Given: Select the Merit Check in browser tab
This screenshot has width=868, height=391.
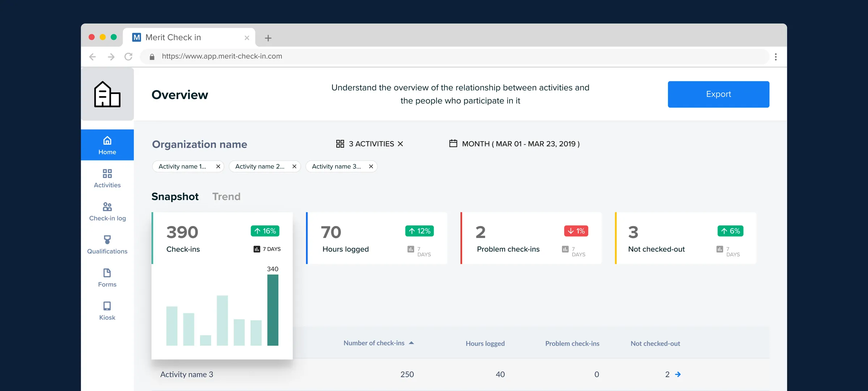Looking at the screenshot, I should [189, 37].
